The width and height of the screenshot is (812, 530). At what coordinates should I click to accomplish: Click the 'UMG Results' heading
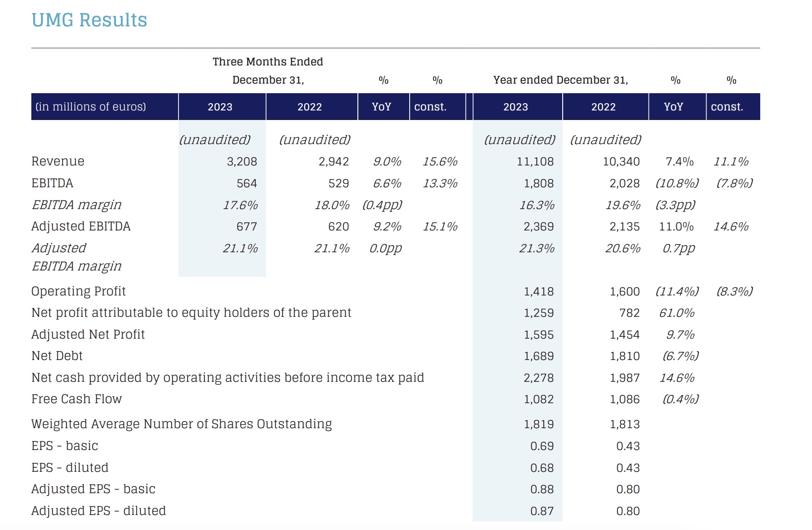pos(89,20)
